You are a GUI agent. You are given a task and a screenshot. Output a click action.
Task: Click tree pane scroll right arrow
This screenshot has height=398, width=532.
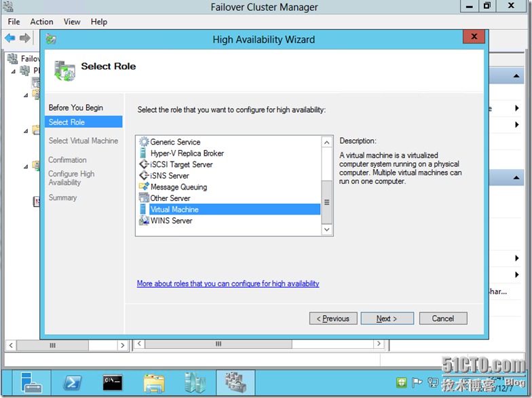[x=122, y=345]
